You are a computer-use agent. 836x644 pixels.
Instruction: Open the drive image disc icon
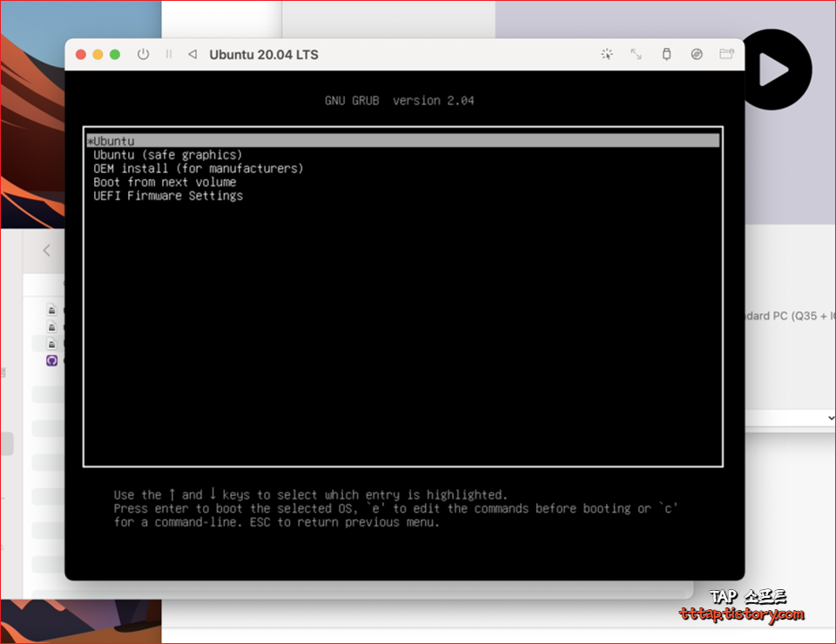pyautogui.click(x=697, y=54)
